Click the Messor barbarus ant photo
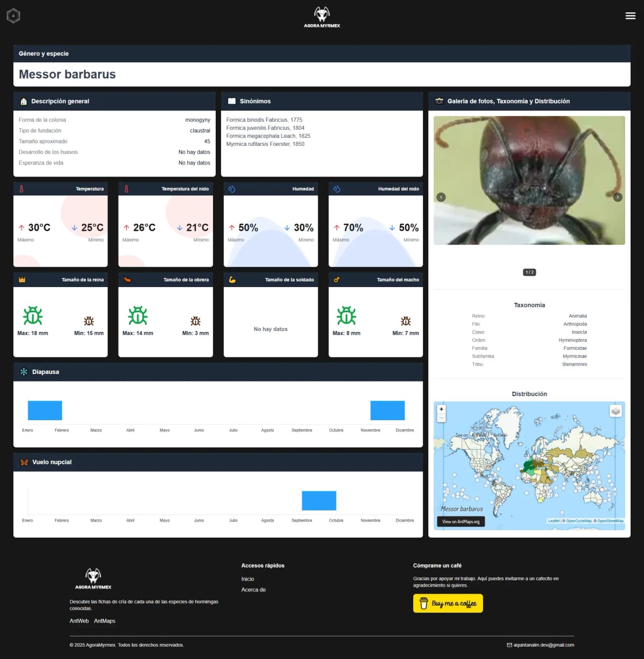Screen dimensions: 644x659 (x=529, y=180)
